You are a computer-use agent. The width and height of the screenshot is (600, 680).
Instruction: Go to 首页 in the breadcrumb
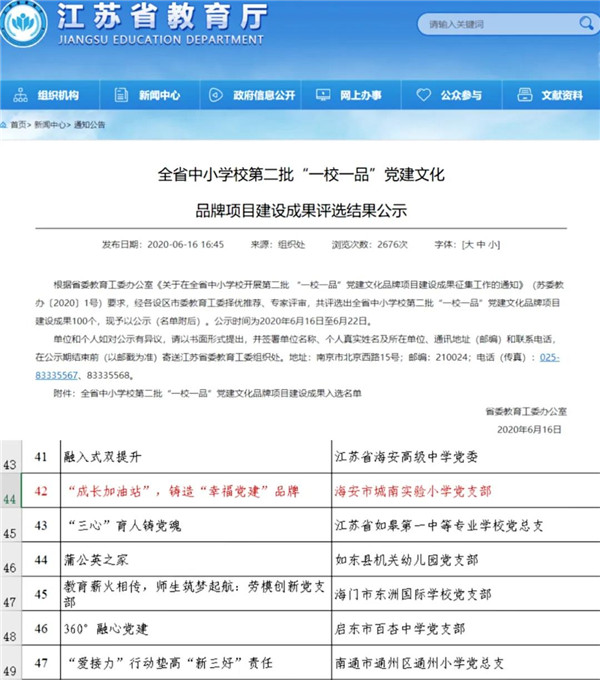click(x=19, y=126)
